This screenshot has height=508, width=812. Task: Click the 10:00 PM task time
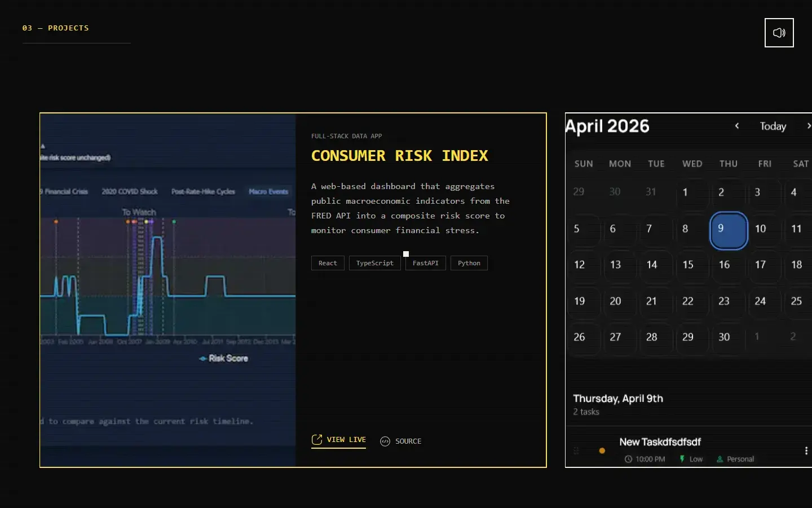pyautogui.click(x=650, y=459)
